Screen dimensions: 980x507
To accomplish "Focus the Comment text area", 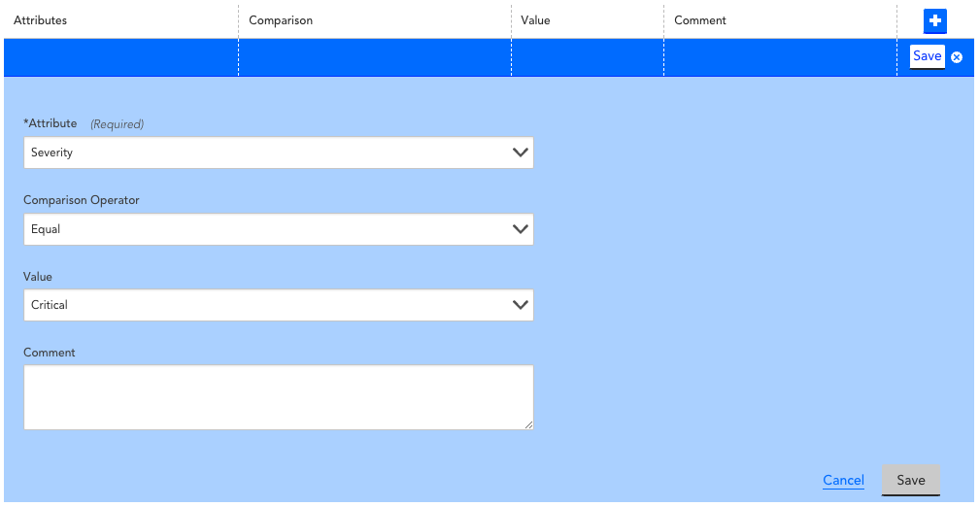I will coord(279,397).
